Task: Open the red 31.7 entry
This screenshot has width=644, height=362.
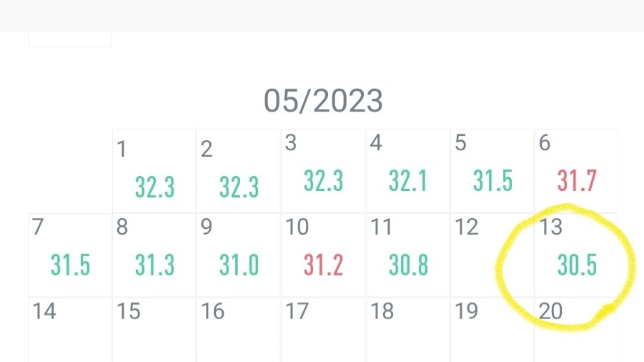Action: (577, 181)
